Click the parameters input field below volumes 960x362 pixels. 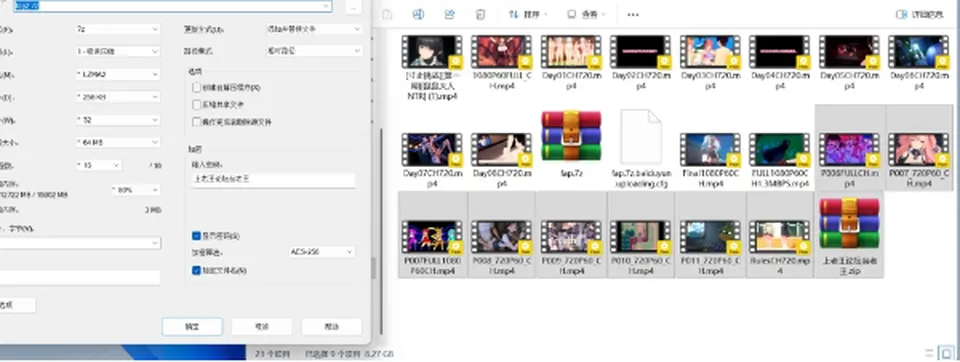[x=80, y=277]
